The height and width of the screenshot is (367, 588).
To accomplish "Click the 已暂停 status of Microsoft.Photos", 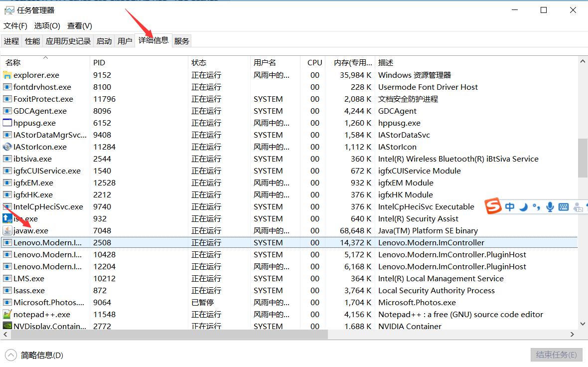I will (x=202, y=303).
